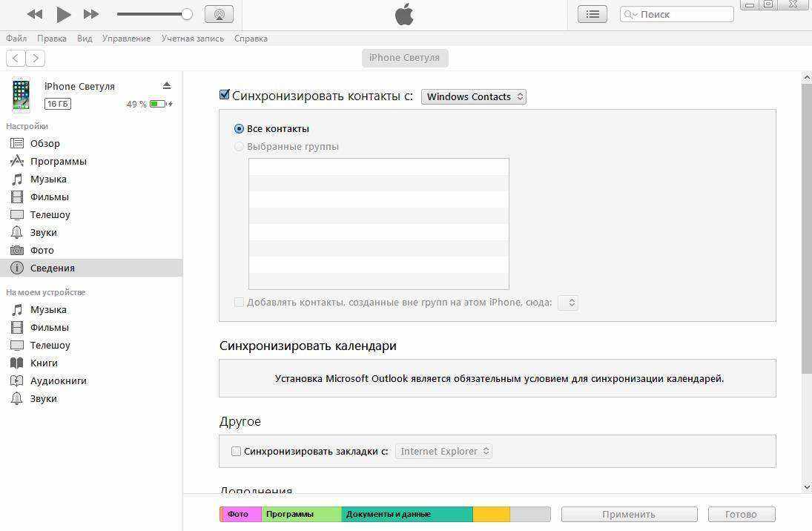The width and height of the screenshot is (812, 531).
Task: Open the Управление menu
Action: coord(126,39)
